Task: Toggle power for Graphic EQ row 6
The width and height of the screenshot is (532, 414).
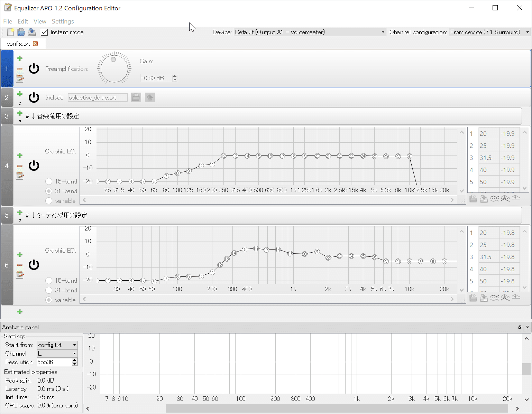Action: pos(34,265)
